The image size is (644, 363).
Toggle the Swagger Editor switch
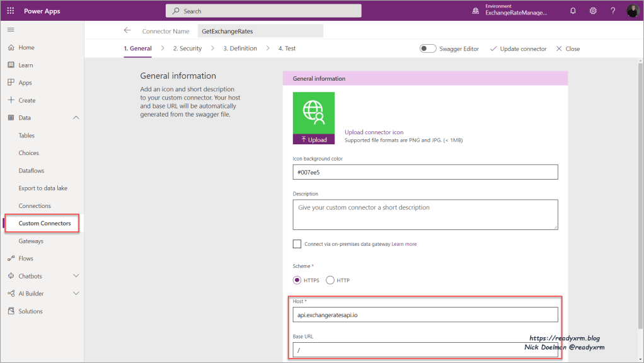click(428, 49)
